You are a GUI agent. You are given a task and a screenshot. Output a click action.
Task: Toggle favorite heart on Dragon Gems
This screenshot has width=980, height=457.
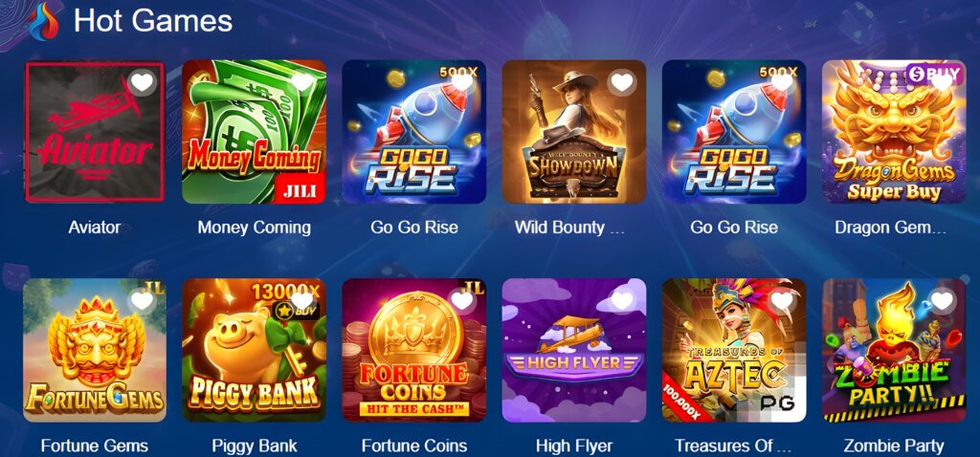point(942,82)
